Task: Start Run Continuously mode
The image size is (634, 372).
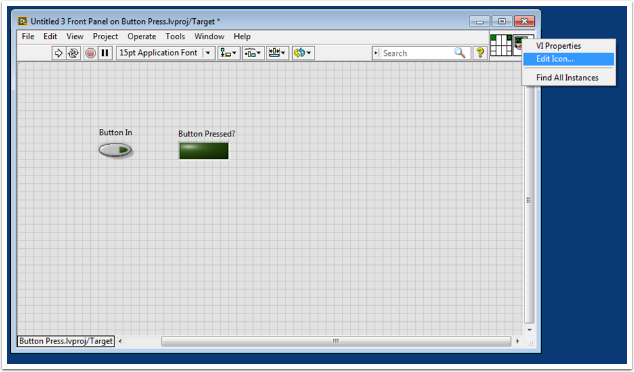Action: pyautogui.click(x=73, y=53)
